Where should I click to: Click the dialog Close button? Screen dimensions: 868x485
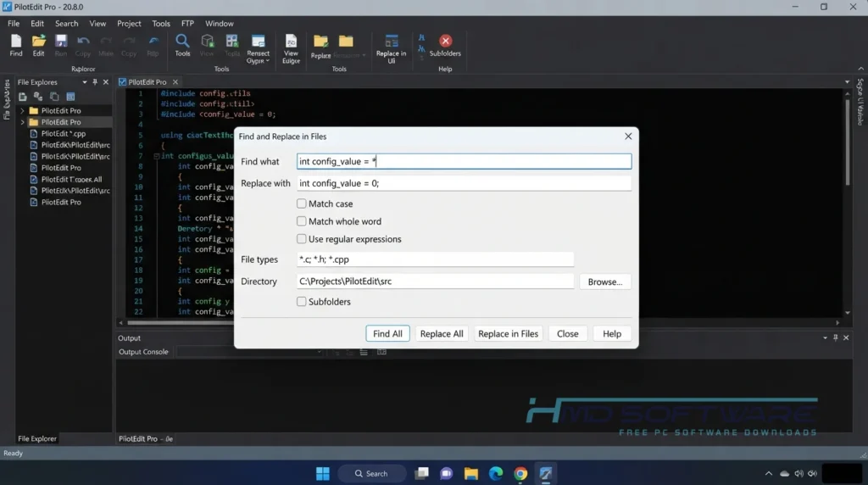(567, 334)
